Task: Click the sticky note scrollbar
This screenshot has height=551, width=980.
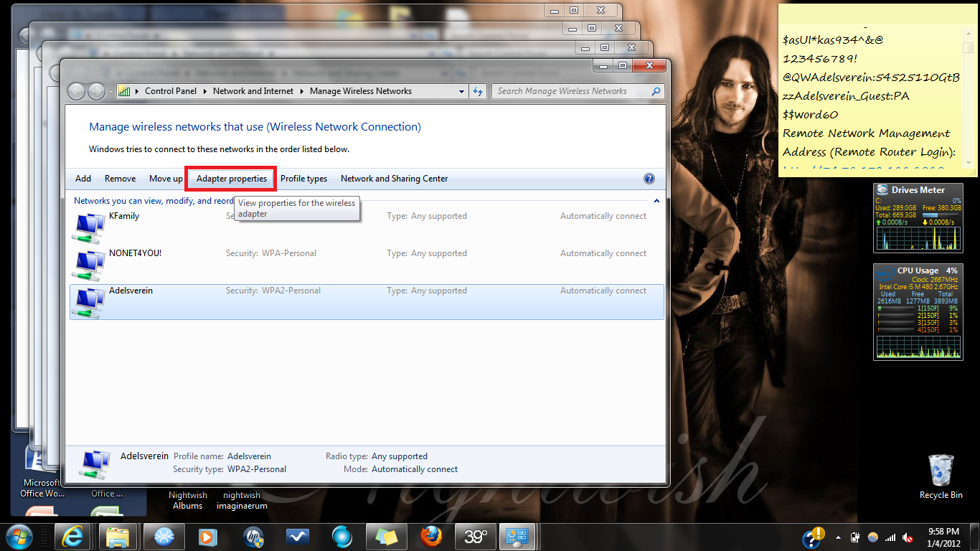Action: click(969, 98)
